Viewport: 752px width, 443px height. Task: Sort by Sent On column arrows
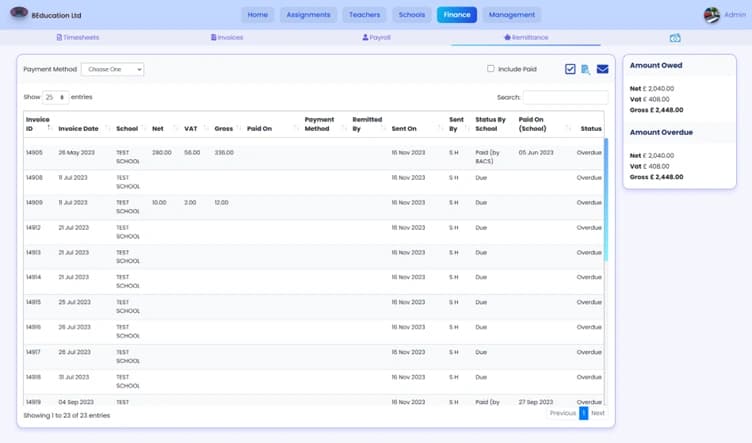click(x=440, y=128)
